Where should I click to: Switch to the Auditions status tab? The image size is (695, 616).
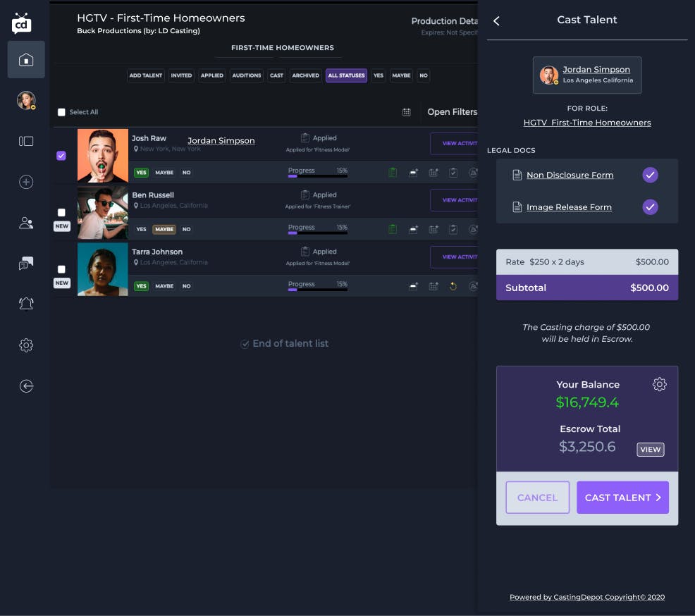[x=247, y=75]
